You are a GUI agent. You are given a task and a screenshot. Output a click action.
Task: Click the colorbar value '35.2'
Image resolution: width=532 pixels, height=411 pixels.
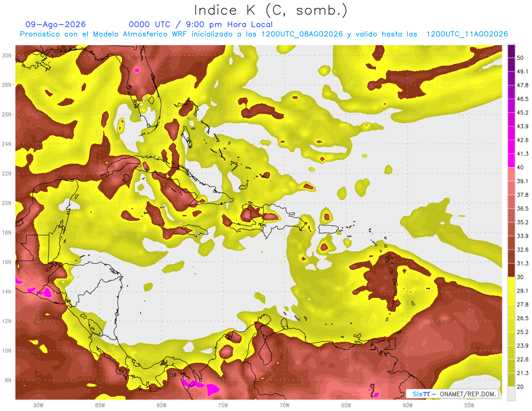(522, 223)
